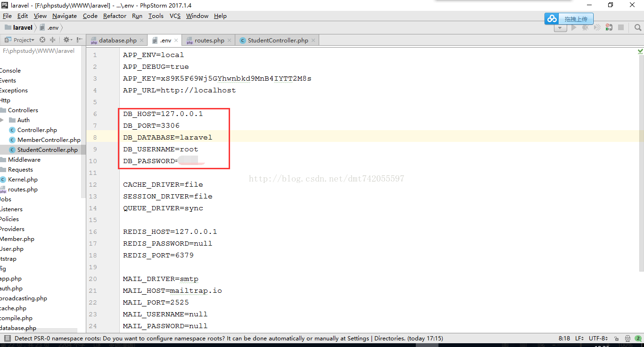This screenshot has width=644, height=347.
Task: Click the Run with Coverage icon
Action: click(x=597, y=28)
